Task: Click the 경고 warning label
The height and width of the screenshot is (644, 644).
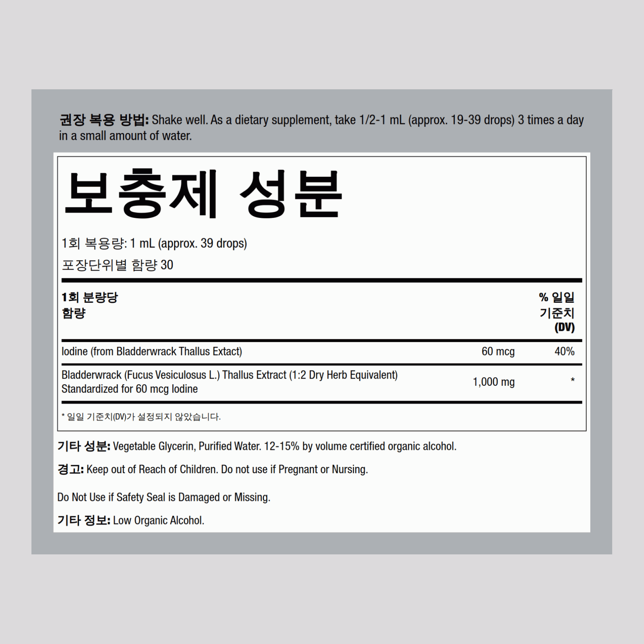Action: [71, 469]
